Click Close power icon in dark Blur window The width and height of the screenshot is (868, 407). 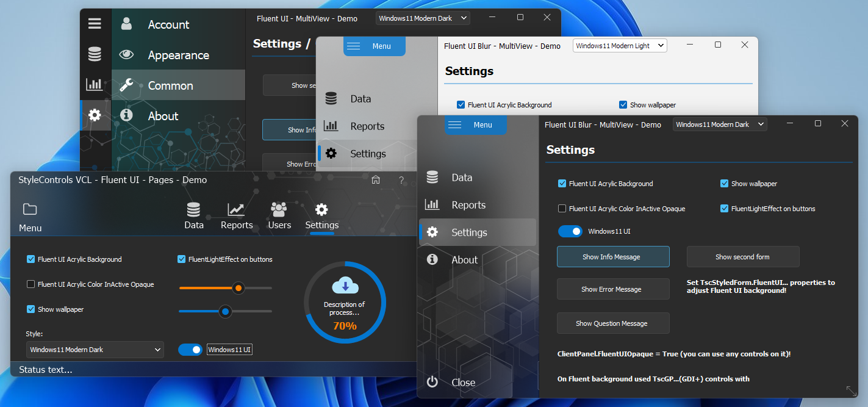tap(432, 382)
